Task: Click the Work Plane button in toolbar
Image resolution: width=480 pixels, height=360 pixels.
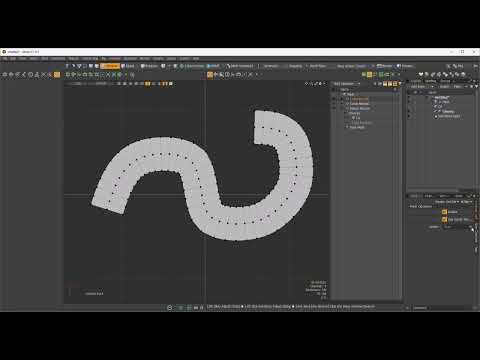Action: point(318,66)
